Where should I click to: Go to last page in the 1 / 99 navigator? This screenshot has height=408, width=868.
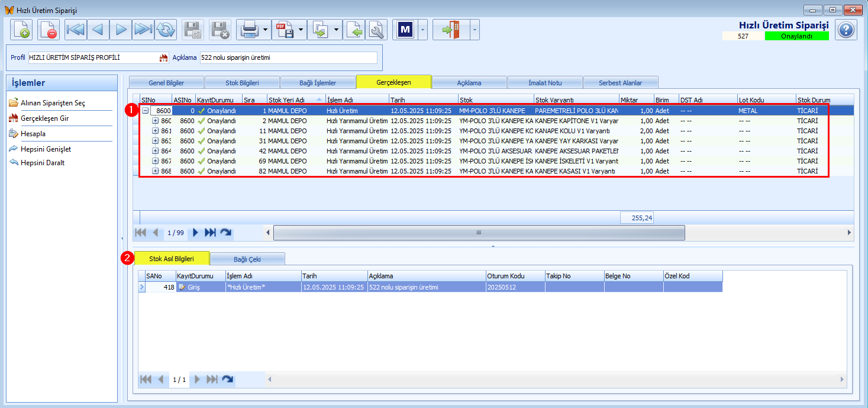pos(210,233)
